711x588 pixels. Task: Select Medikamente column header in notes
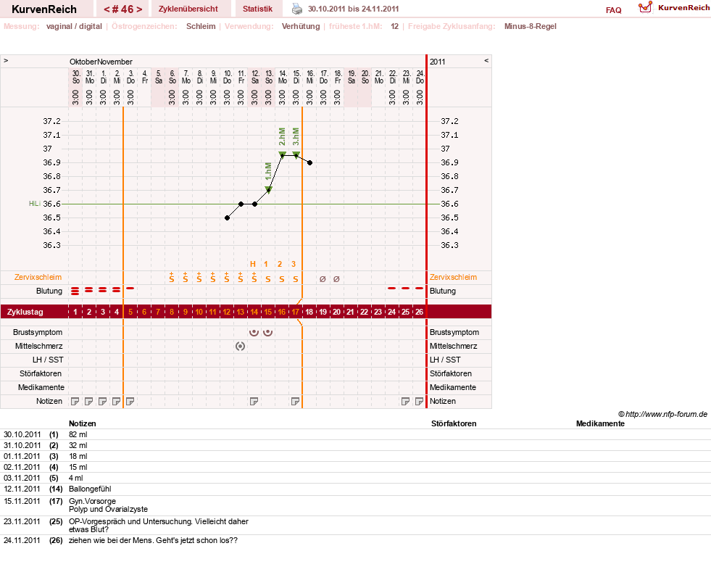(x=600, y=423)
